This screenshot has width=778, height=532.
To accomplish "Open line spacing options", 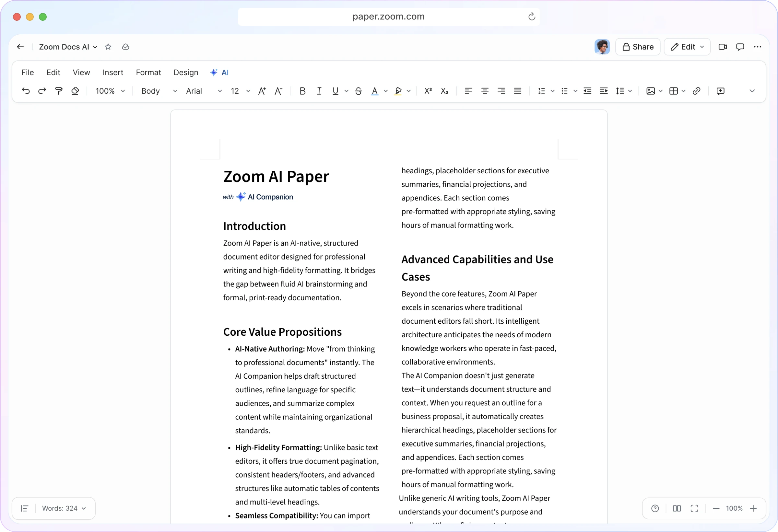I will tap(624, 91).
